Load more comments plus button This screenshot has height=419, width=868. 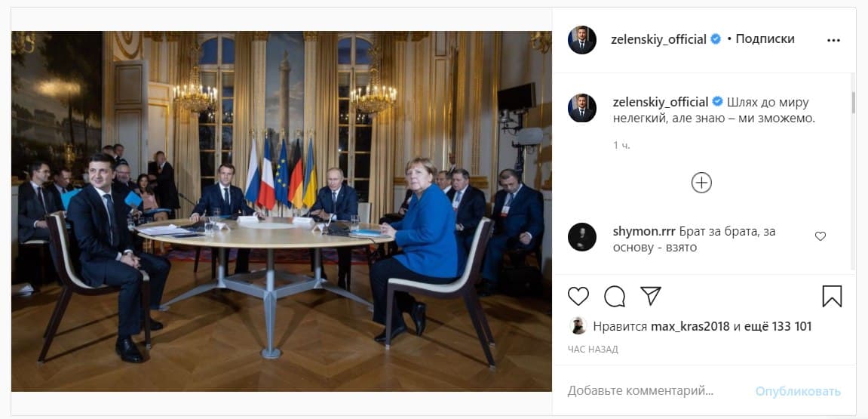click(701, 183)
